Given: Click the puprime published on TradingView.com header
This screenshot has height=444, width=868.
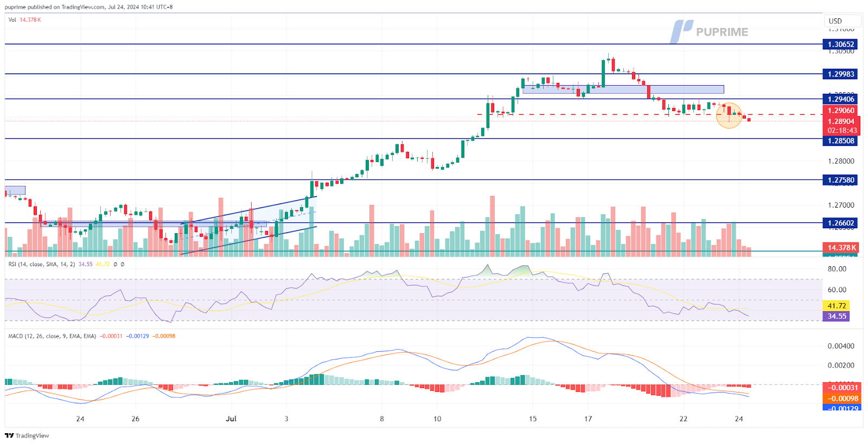Looking at the screenshot, I should click(89, 7).
